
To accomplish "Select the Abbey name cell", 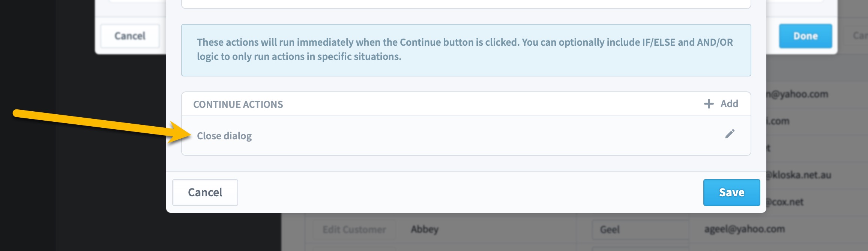I will [425, 229].
